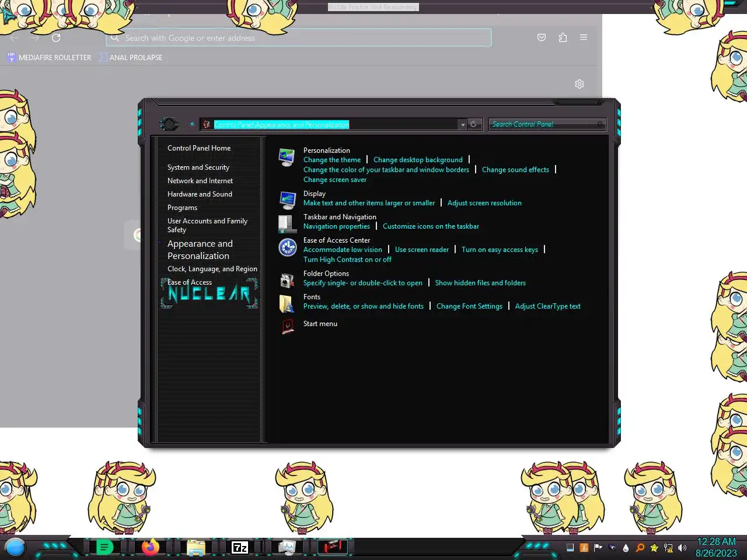Open Programs category
This screenshot has height=560, width=747.
182,208
